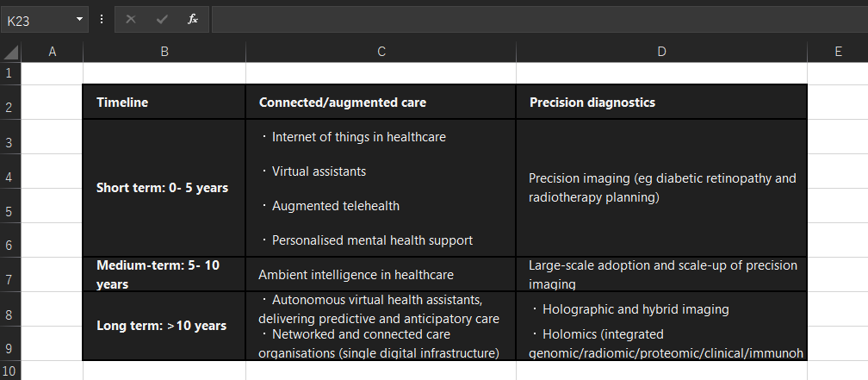Image resolution: width=868 pixels, height=380 pixels.
Task: Select column B header
Action: 164,52
